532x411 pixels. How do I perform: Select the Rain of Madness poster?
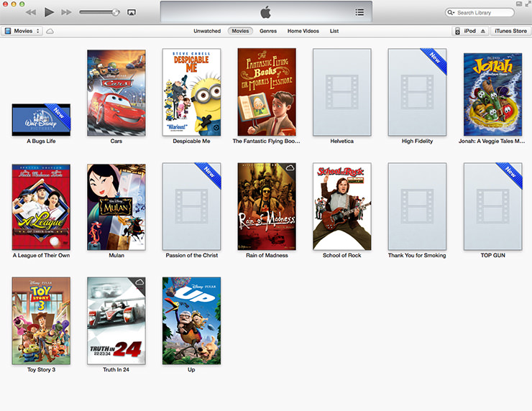(267, 206)
